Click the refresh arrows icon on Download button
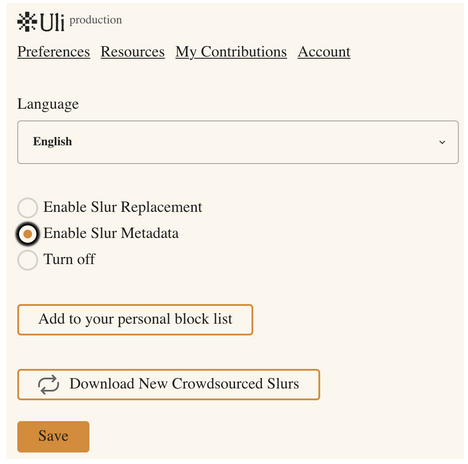This screenshot has height=464, width=468. [49, 384]
